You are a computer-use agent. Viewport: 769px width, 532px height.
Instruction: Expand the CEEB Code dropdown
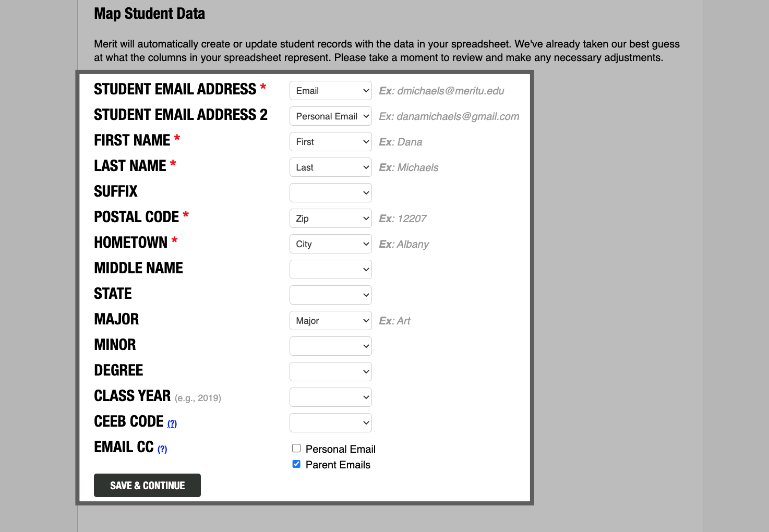[330, 423]
